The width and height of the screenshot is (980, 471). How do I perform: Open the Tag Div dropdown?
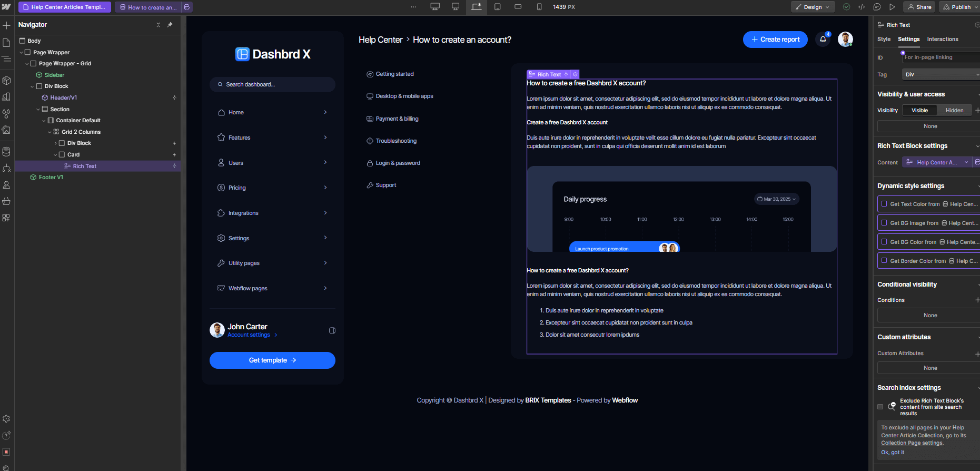tap(941, 74)
